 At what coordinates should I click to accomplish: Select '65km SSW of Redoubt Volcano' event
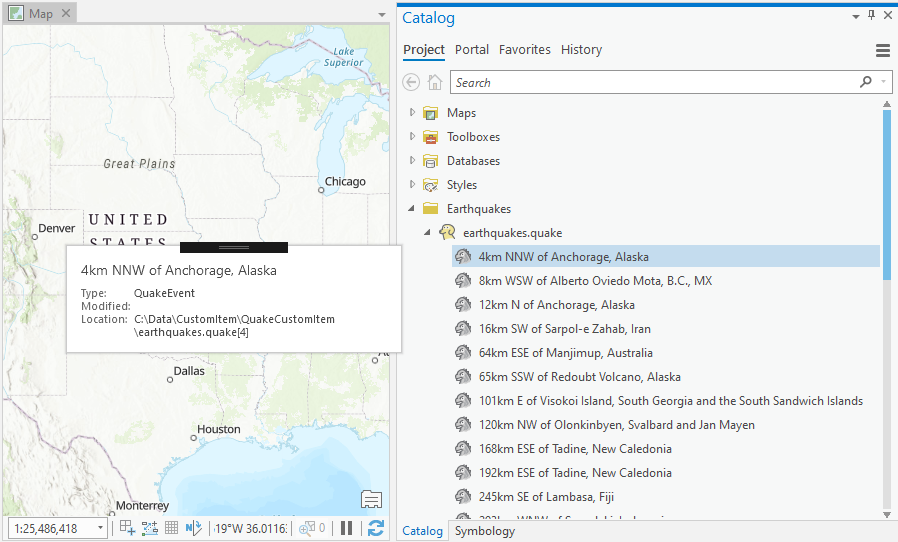point(580,377)
